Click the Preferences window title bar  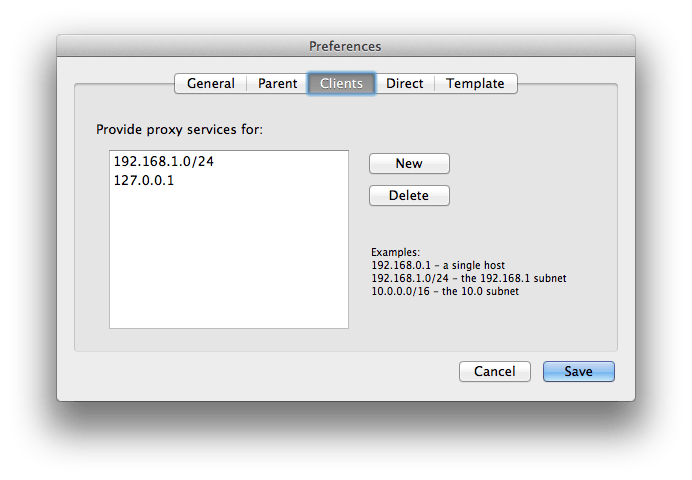(345, 46)
